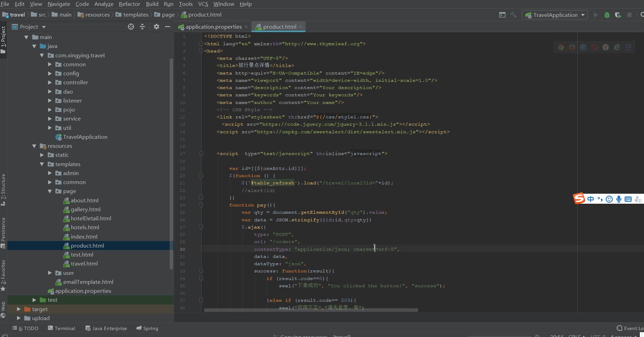Image resolution: width=644 pixels, height=337 pixels.
Task: Collapse the main folder
Action: [26, 37]
